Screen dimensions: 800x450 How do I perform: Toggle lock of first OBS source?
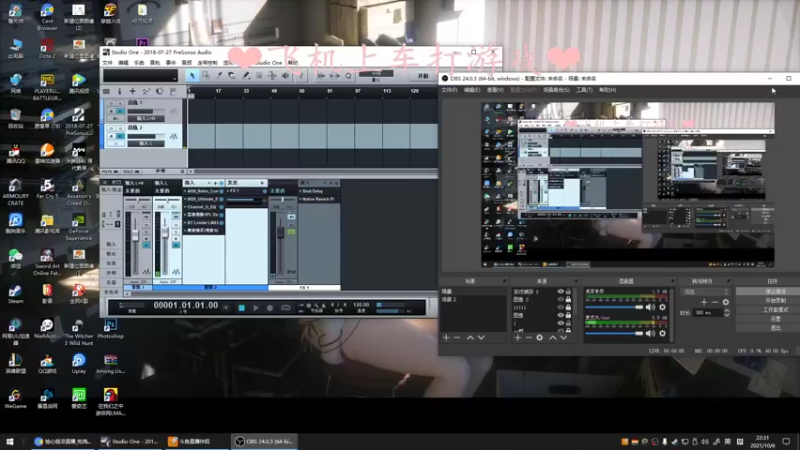(x=568, y=292)
